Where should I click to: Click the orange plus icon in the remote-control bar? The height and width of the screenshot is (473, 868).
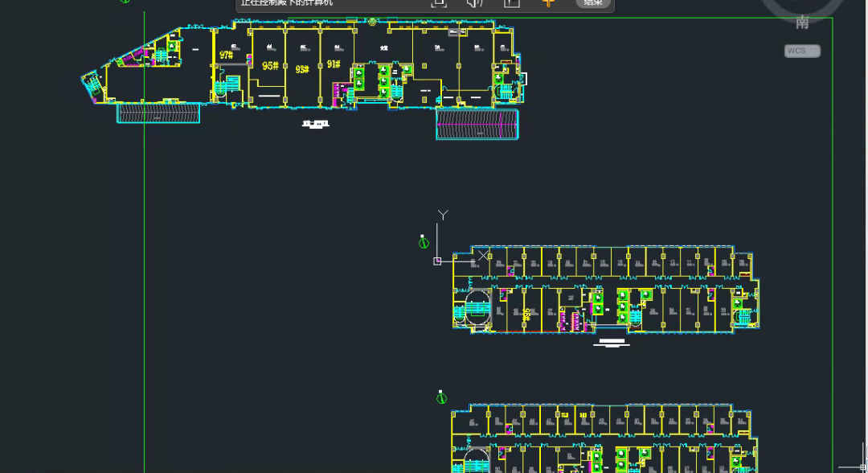[548, 2]
